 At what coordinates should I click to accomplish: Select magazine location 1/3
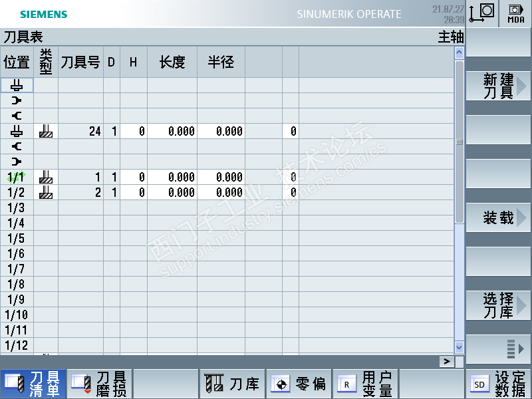click(x=17, y=207)
